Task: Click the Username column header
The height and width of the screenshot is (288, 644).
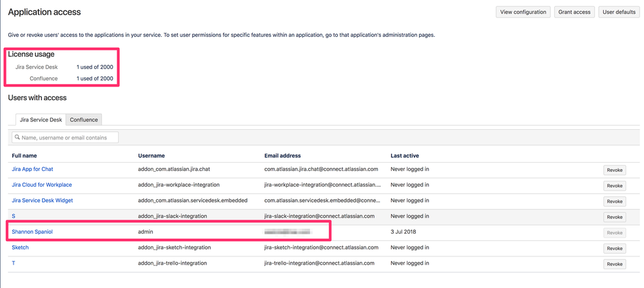Action: click(x=151, y=156)
